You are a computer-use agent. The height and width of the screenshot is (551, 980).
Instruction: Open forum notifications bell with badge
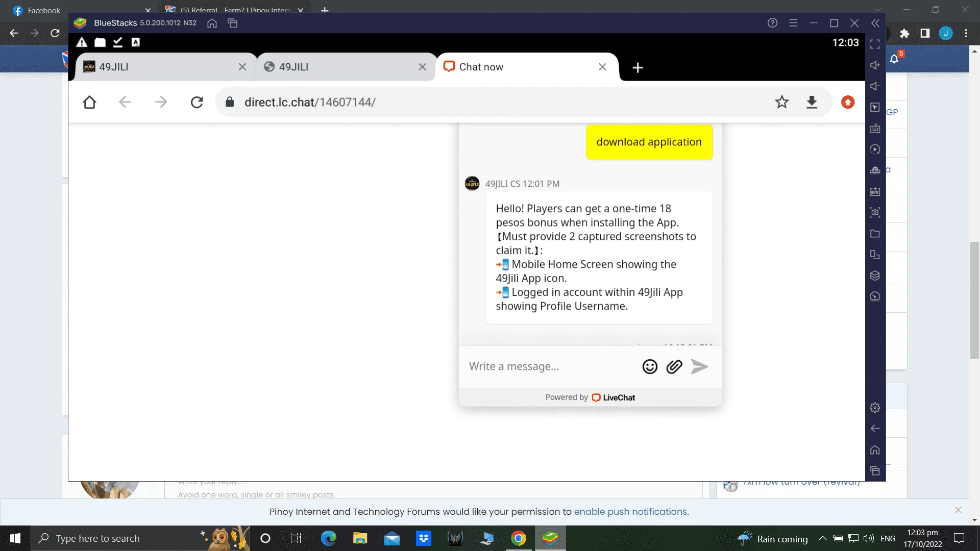coord(895,58)
